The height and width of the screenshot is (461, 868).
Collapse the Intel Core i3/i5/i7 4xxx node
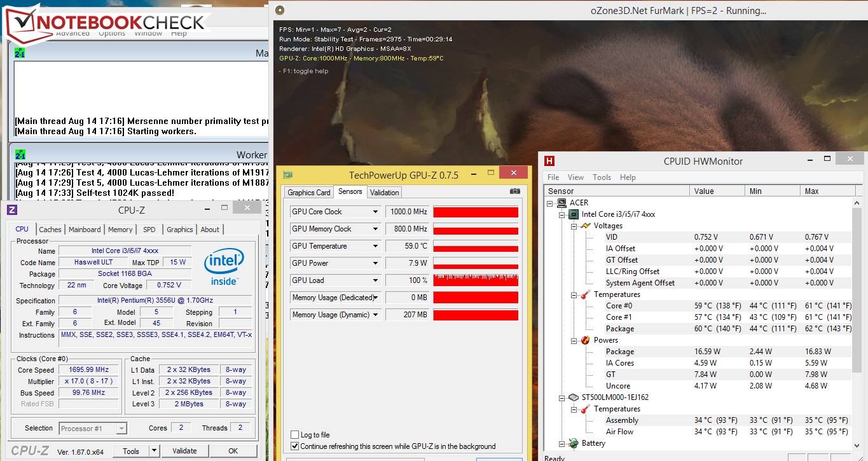[562, 214]
